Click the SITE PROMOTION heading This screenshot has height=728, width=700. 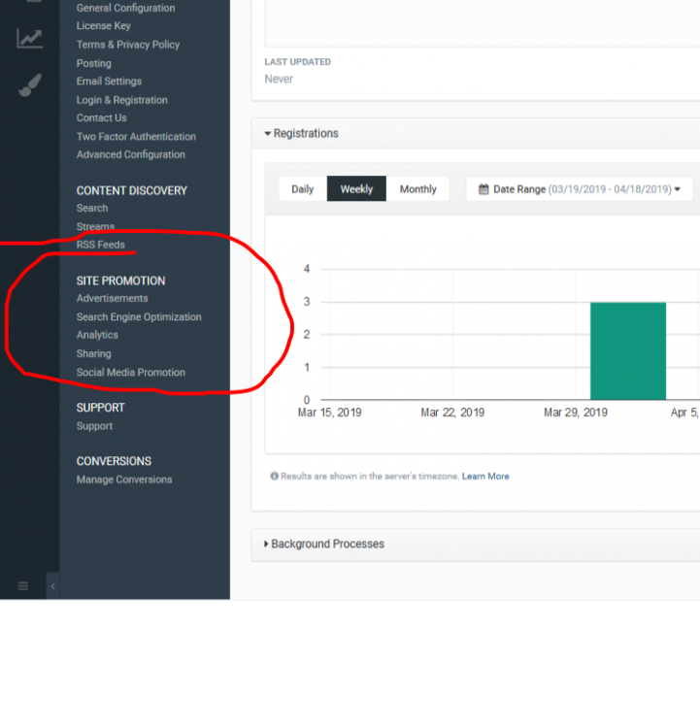tap(120, 281)
